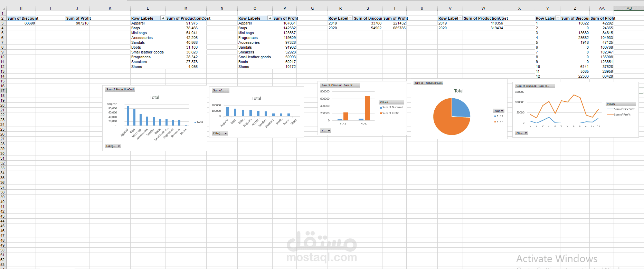Select blue 2019 legend entry on pie chart
644x269 pixels.
click(x=499, y=116)
